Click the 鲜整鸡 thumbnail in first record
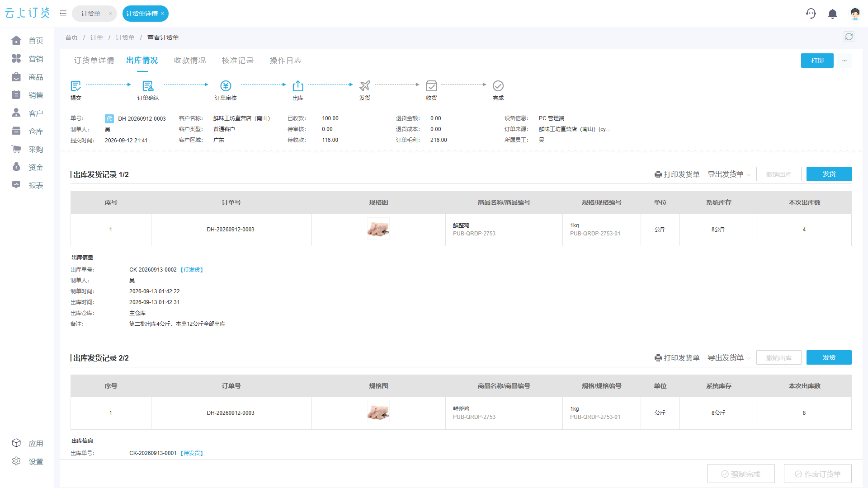868x488 pixels. coord(378,230)
